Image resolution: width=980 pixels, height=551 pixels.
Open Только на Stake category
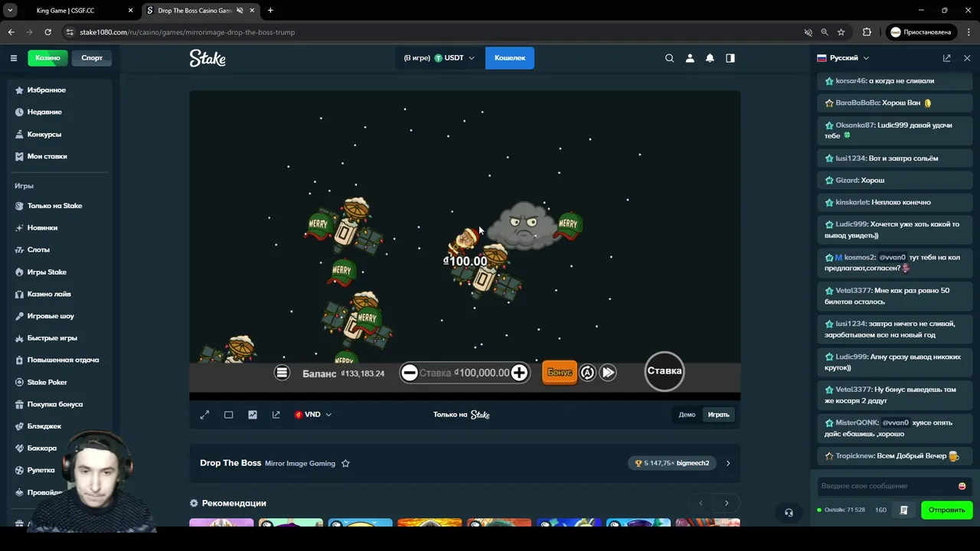point(60,206)
